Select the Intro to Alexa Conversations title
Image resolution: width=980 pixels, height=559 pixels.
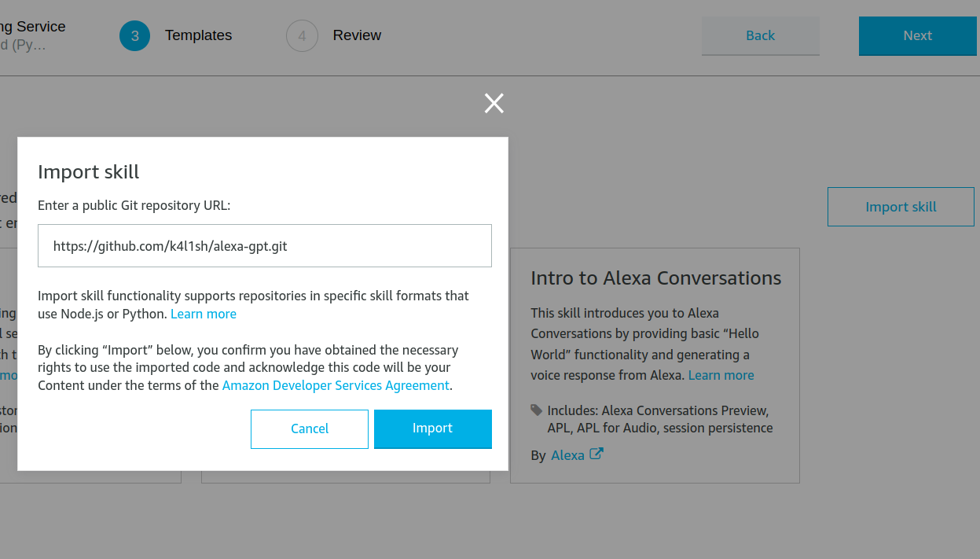point(655,278)
